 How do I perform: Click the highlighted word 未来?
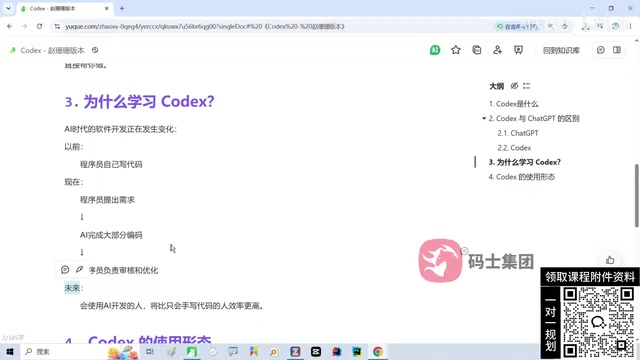72,288
